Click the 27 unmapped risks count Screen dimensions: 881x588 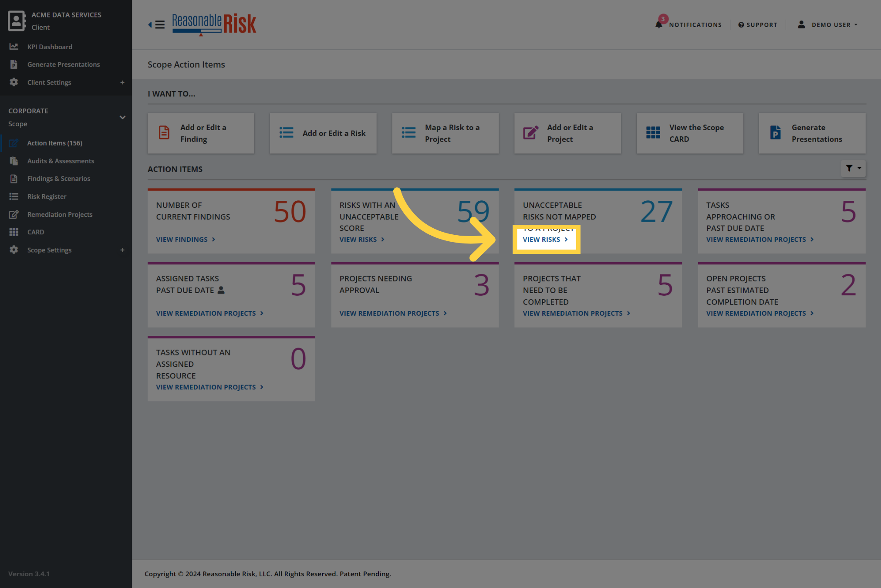click(x=657, y=212)
